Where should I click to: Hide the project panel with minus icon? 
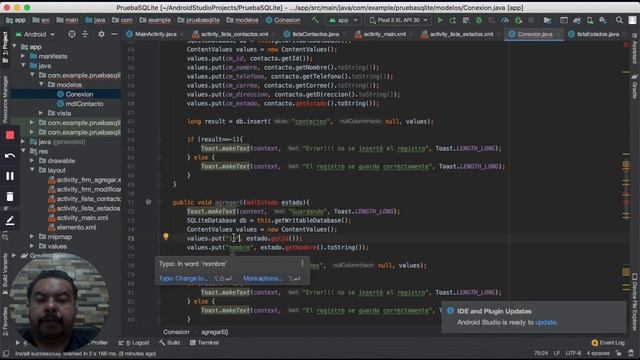click(x=114, y=34)
